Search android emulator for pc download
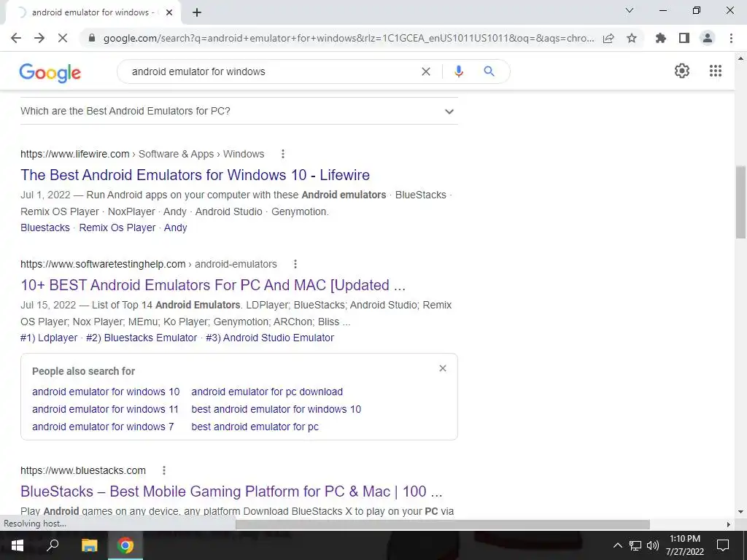The height and width of the screenshot is (560, 747). coord(267,392)
